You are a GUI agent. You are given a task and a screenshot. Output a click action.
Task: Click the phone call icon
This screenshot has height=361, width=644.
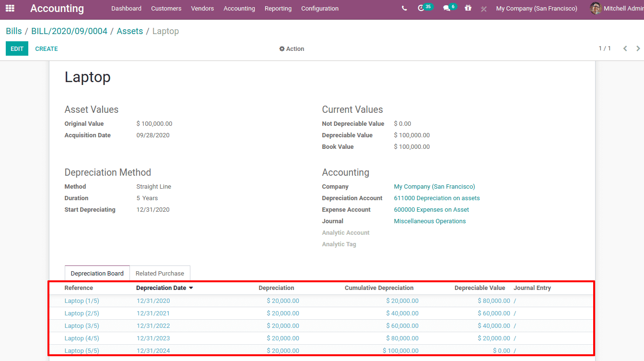click(405, 9)
